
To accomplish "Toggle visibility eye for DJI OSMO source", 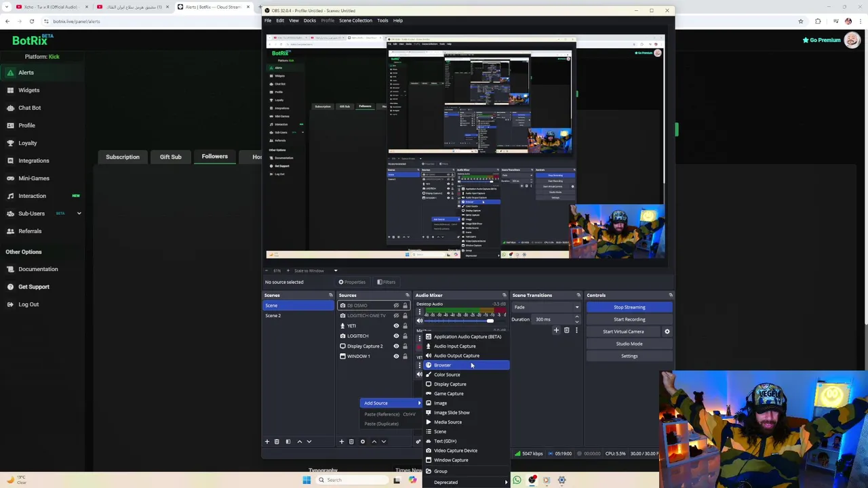I will pos(396,306).
